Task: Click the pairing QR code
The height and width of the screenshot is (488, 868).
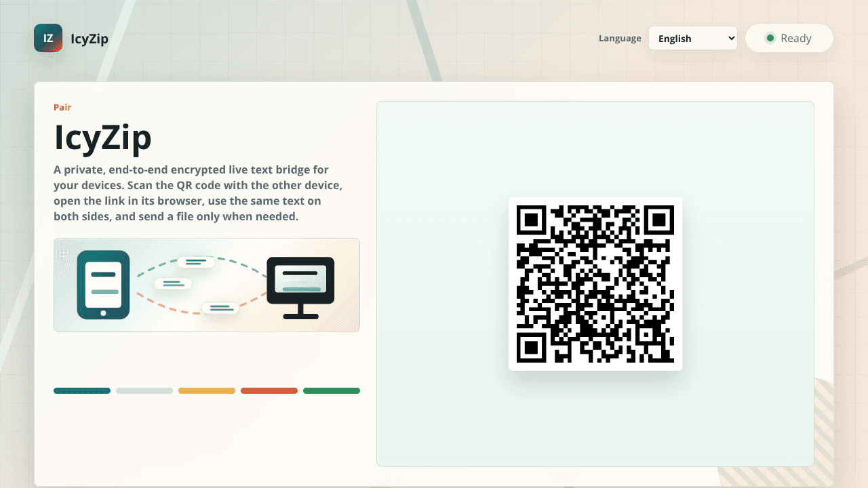Action: click(x=595, y=284)
